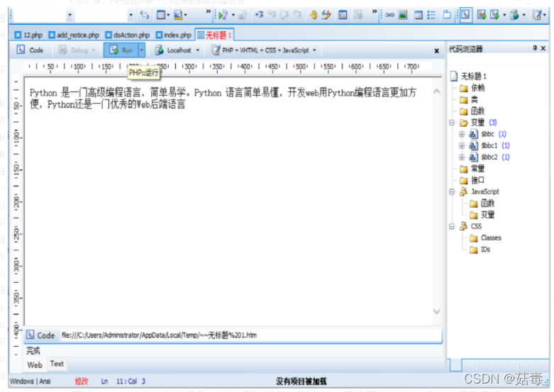Click the run icon in top-right toolbar
Image resolution: width=554 pixels, height=392 pixels.
494,15
